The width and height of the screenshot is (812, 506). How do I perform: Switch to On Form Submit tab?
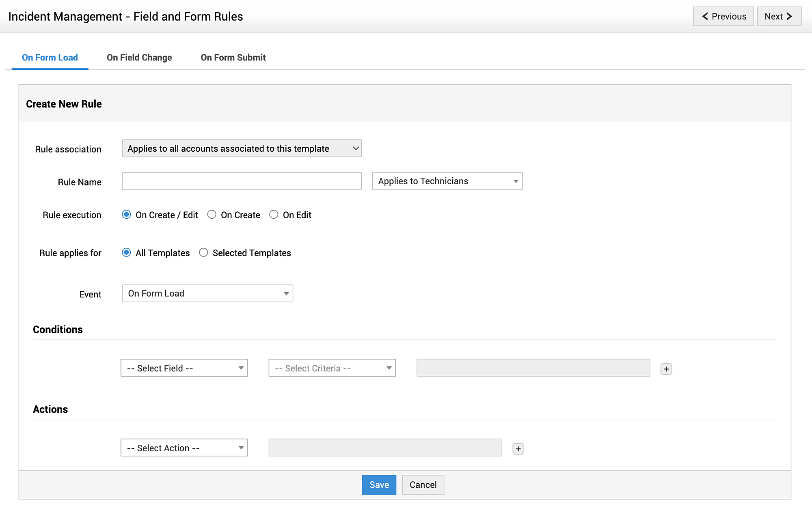pyautogui.click(x=233, y=58)
